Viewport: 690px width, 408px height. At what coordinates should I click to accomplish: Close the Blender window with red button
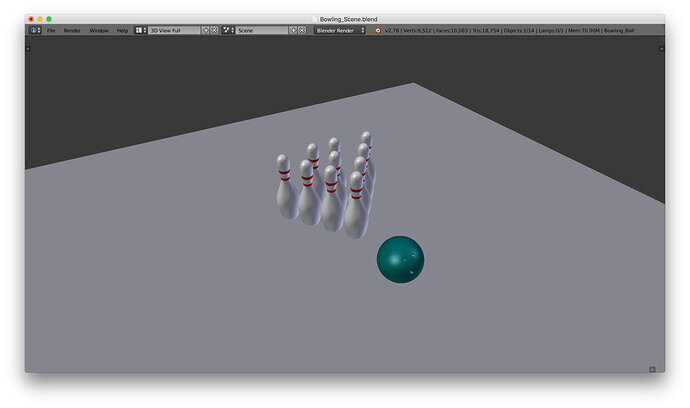click(31, 19)
